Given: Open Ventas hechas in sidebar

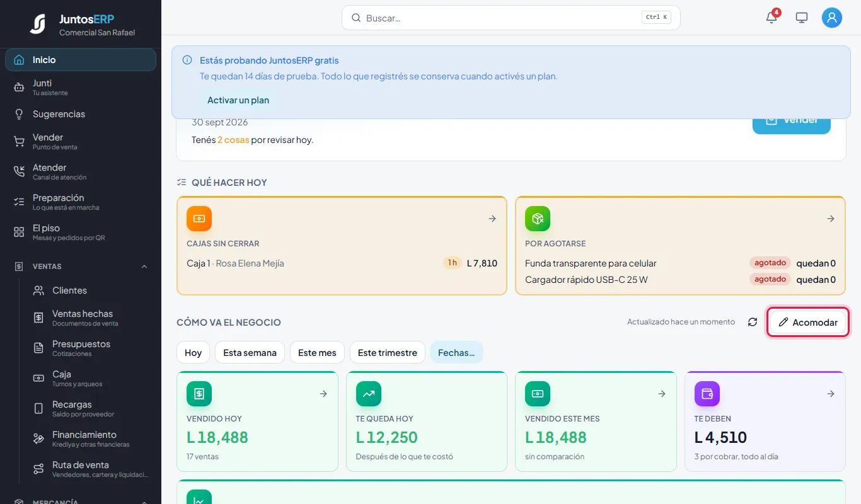Looking at the screenshot, I should click(x=90, y=318).
